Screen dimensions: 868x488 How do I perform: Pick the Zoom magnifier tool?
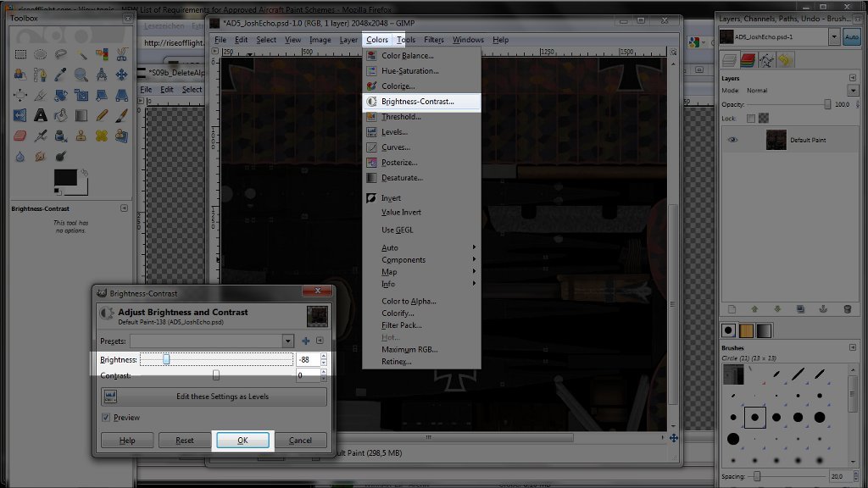[81, 75]
